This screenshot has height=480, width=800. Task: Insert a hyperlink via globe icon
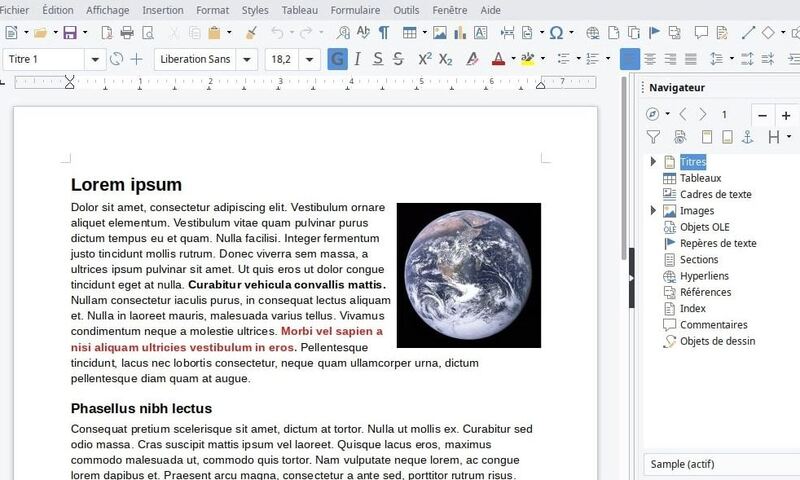click(592, 33)
